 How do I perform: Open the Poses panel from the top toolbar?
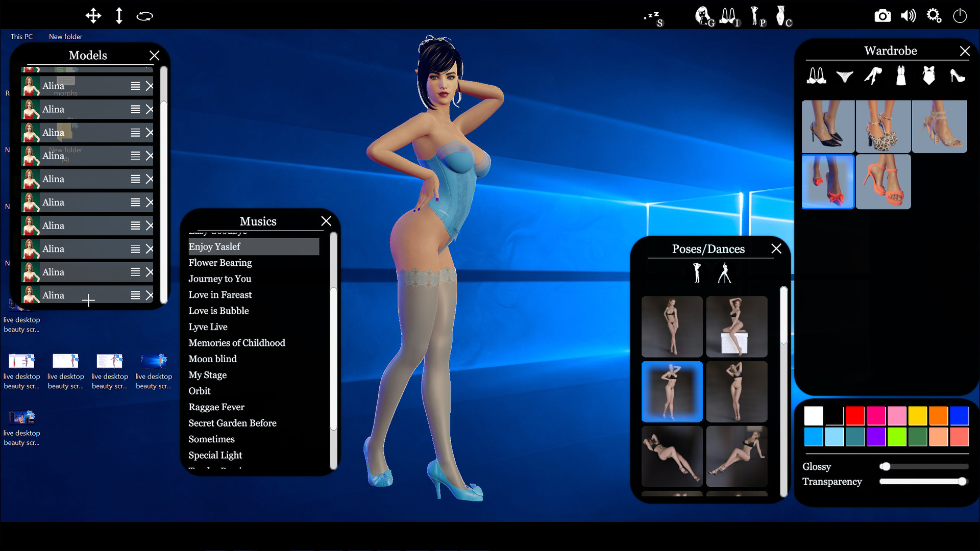tap(758, 16)
